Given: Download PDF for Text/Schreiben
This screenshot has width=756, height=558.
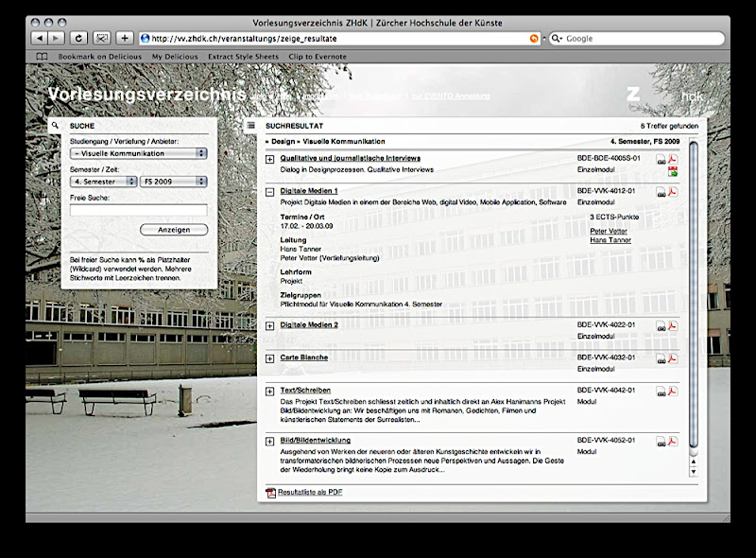Looking at the screenshot, I should (673, 392).
